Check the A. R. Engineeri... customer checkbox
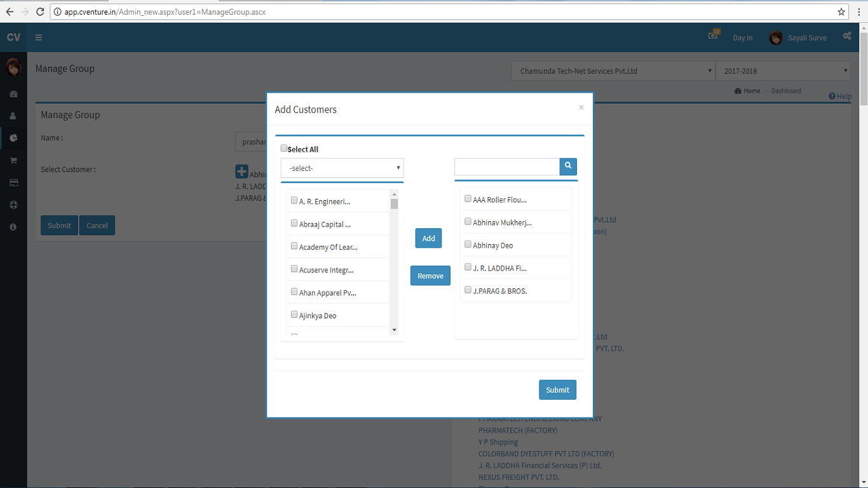Image resolution: width=868 pixels, height=488 pixels. tap(294, 200)
